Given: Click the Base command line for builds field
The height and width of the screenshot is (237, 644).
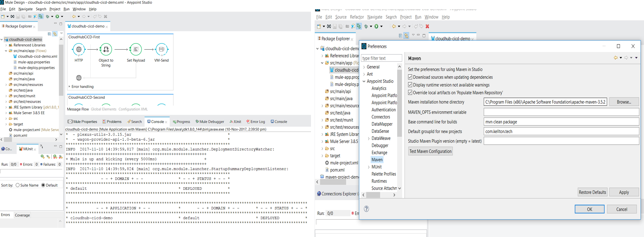Looking at the screenshot, I should 561,122.
